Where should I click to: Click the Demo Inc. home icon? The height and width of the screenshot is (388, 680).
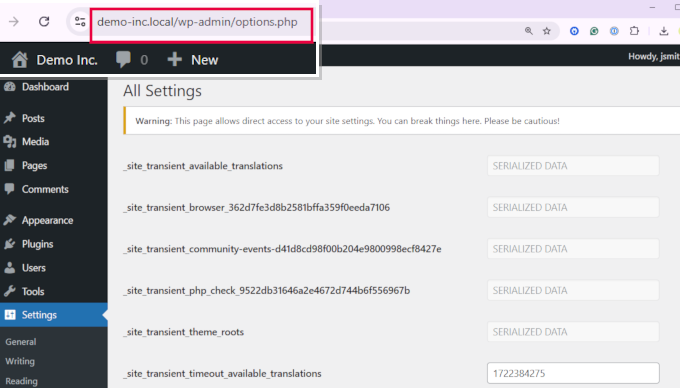(20, 60)
